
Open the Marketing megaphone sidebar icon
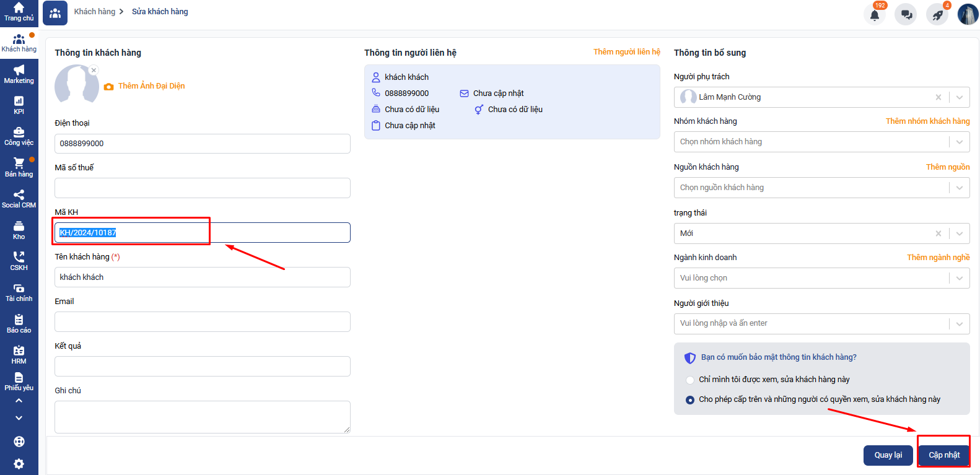19,74
